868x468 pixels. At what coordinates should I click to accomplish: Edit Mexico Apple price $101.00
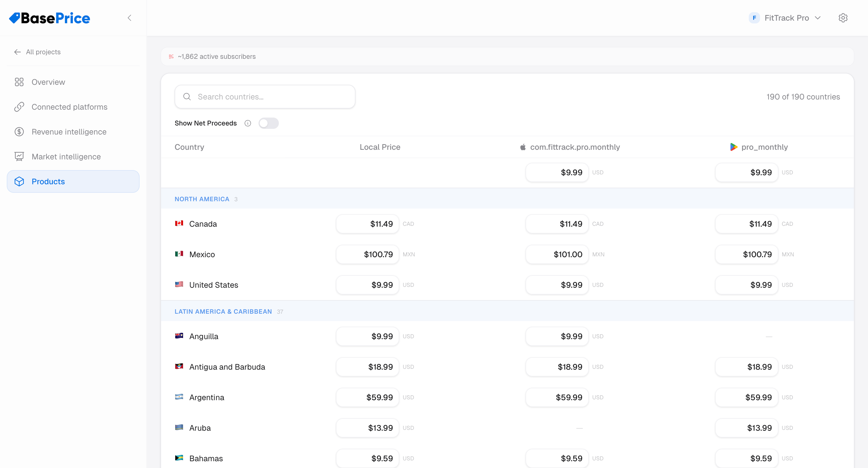557,254
